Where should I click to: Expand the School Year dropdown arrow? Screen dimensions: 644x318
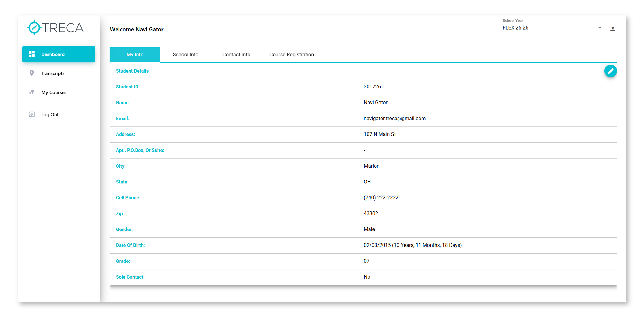point(600,28)
